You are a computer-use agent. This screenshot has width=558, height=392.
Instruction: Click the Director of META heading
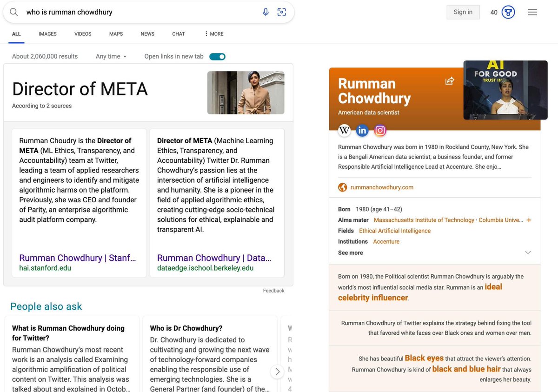click(x=80, y=89)
